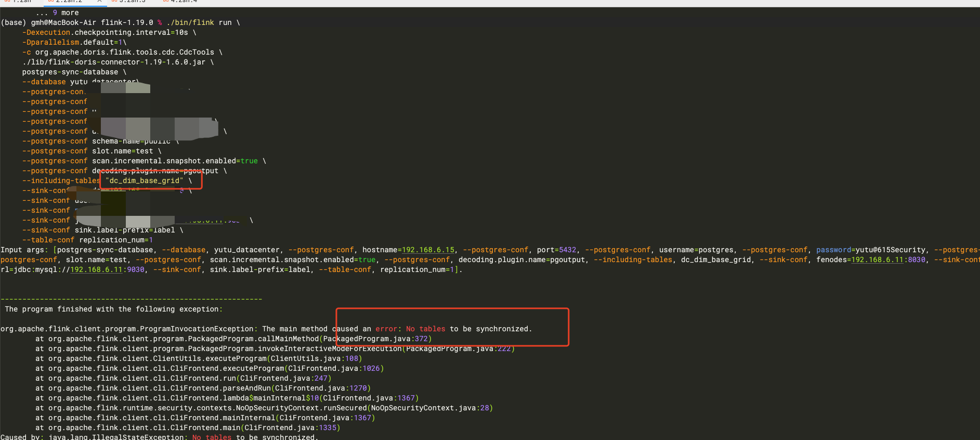Click 'replication_num=1' in the typed command
Image resolution: width=980 pixels, height=440 pixels.
coord(116,240)
